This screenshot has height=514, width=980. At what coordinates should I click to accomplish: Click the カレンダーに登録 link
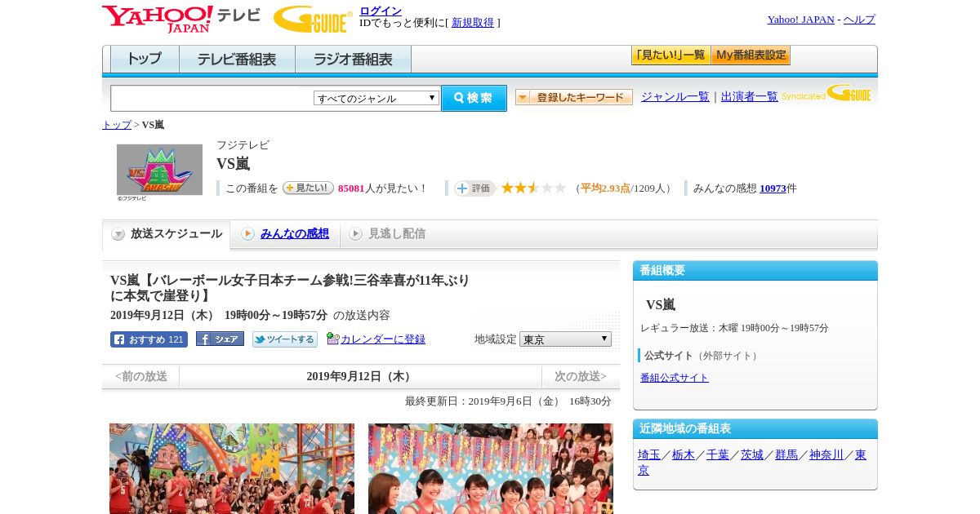click(383, 339)
